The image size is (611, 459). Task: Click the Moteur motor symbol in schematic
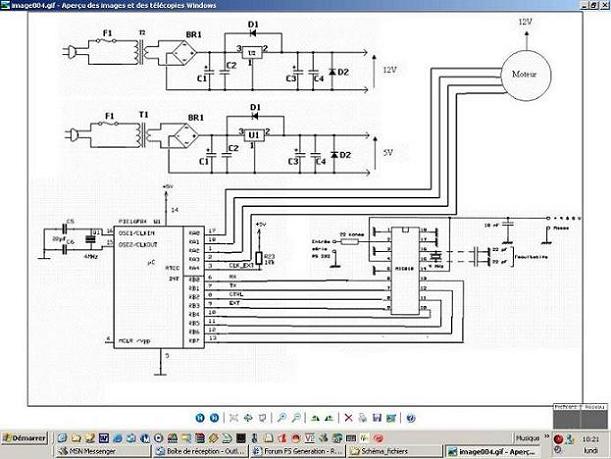coord(526,75)
